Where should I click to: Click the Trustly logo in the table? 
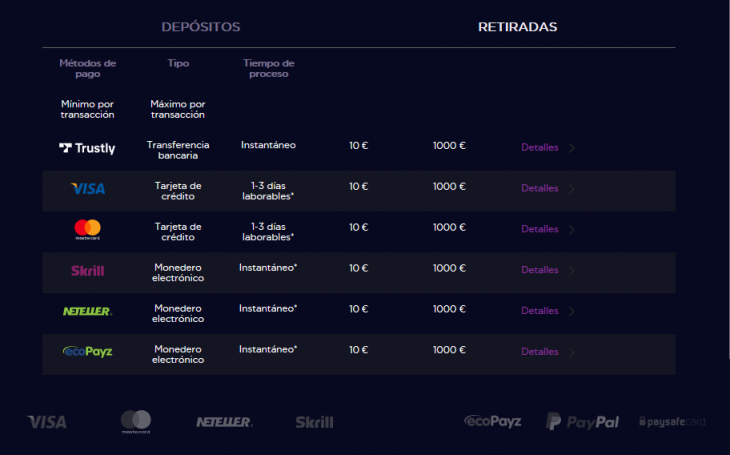[87, 148]
